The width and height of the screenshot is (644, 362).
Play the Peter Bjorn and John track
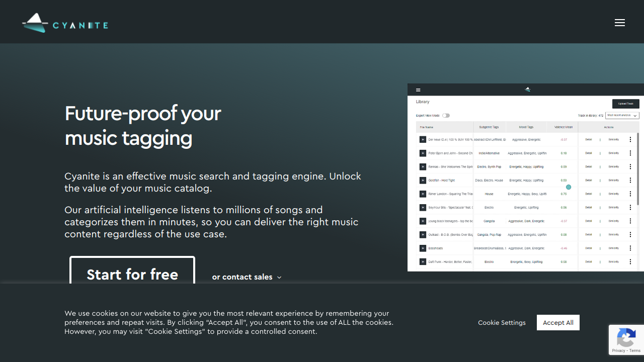click(423, 153)
